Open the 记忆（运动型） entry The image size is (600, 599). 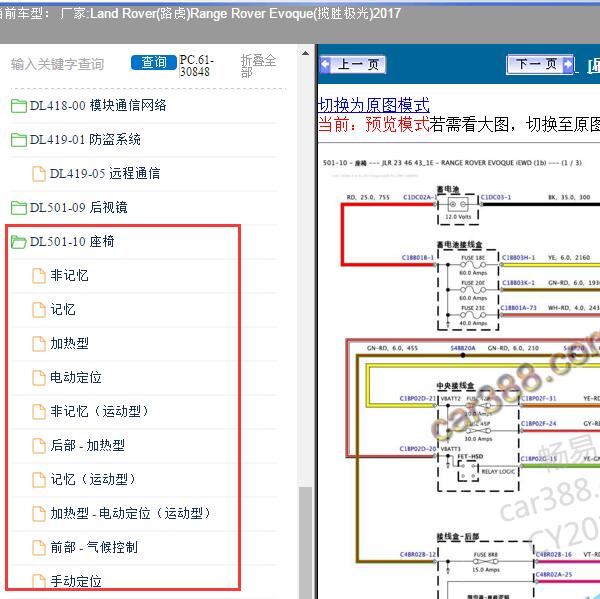(x=93, y=480)
